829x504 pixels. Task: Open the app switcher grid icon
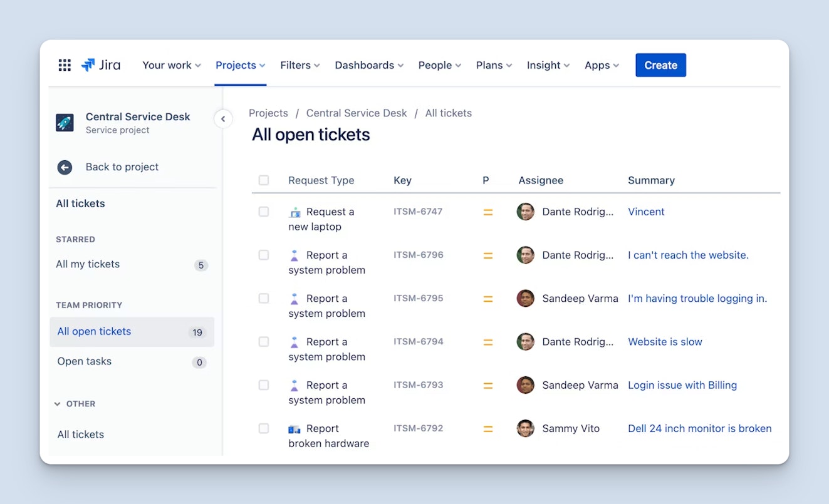coord(65,65)
